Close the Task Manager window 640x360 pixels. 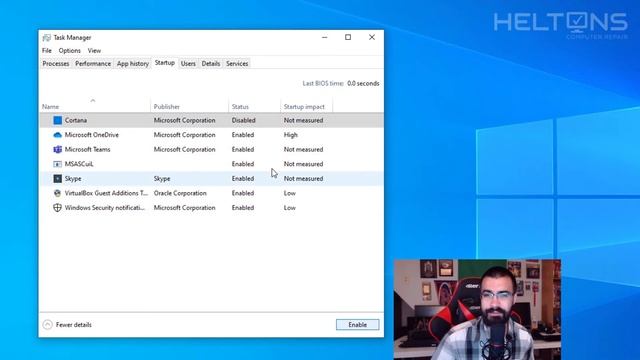click(372, 37)
